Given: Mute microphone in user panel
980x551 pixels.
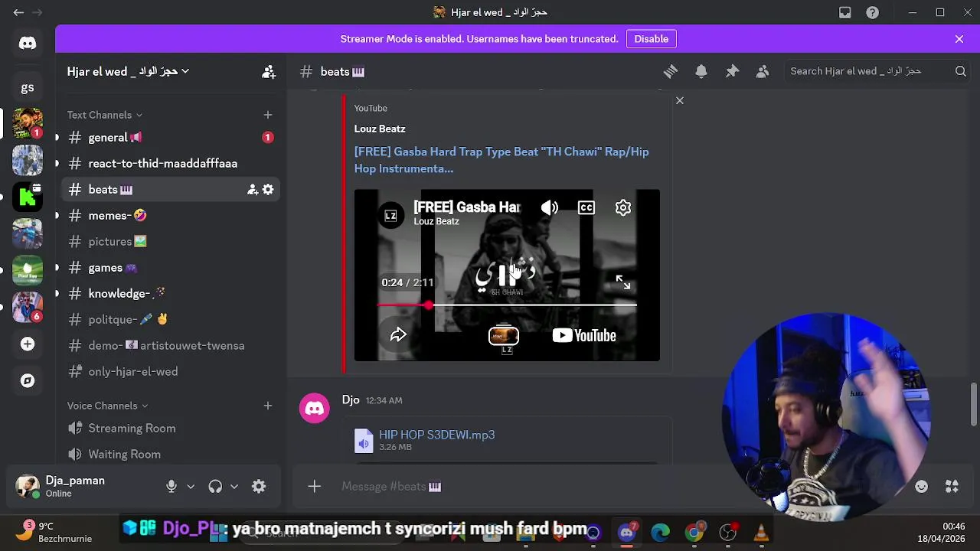Looking at the screenshot, I should [171, 487].
